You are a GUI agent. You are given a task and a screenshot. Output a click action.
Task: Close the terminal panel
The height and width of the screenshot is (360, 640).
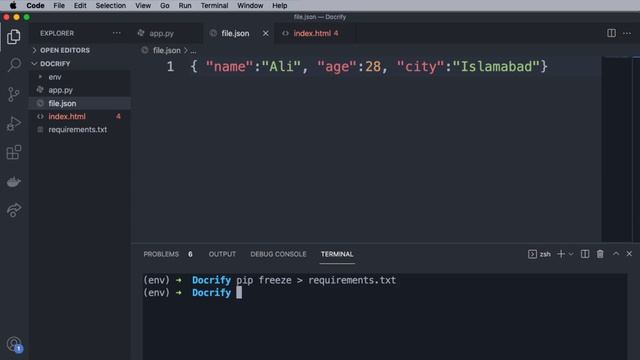click(x=629, y=254)
